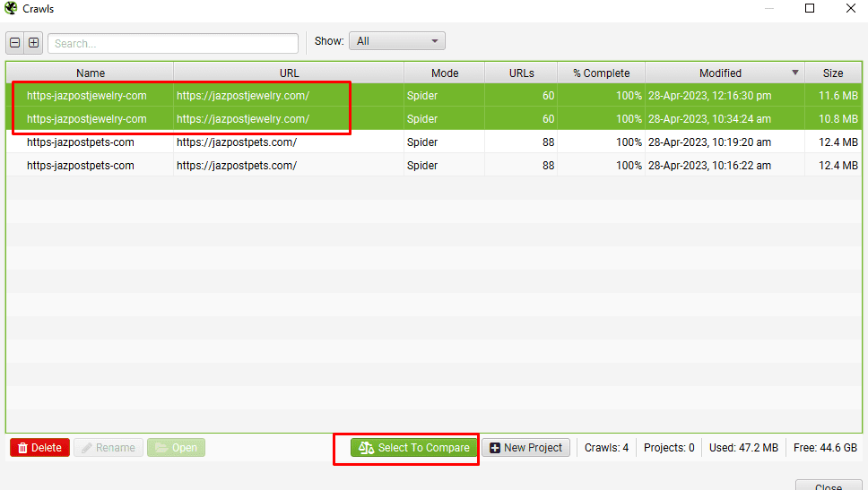Maximize the Crawls window

point(810,8)
